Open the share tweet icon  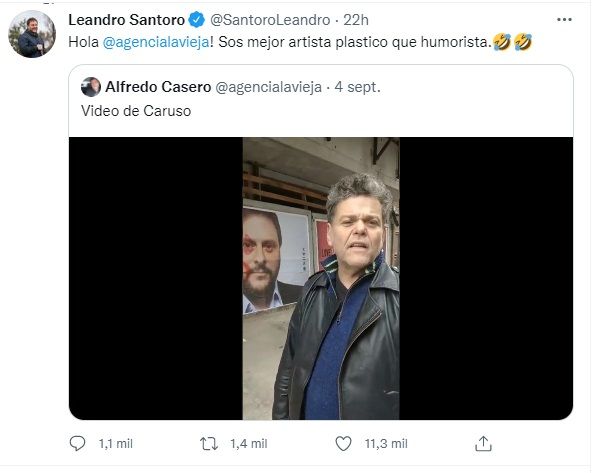(482, 443)
